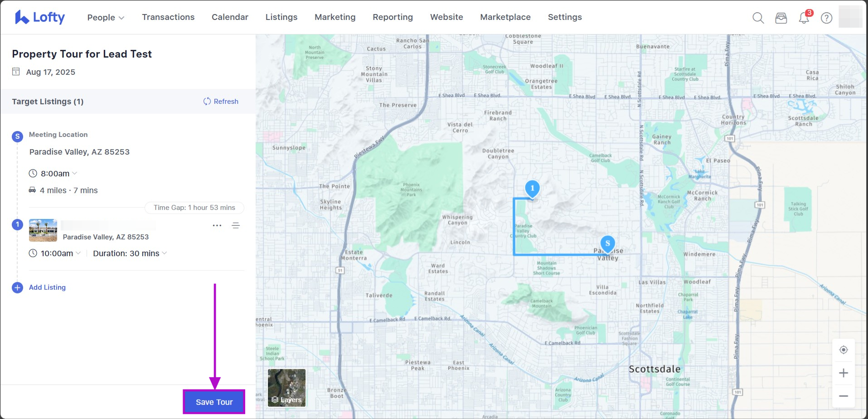Click the Save Tour button
This screenshot has width=868, height=419.
pyautogui.click(x=214, y=402)
